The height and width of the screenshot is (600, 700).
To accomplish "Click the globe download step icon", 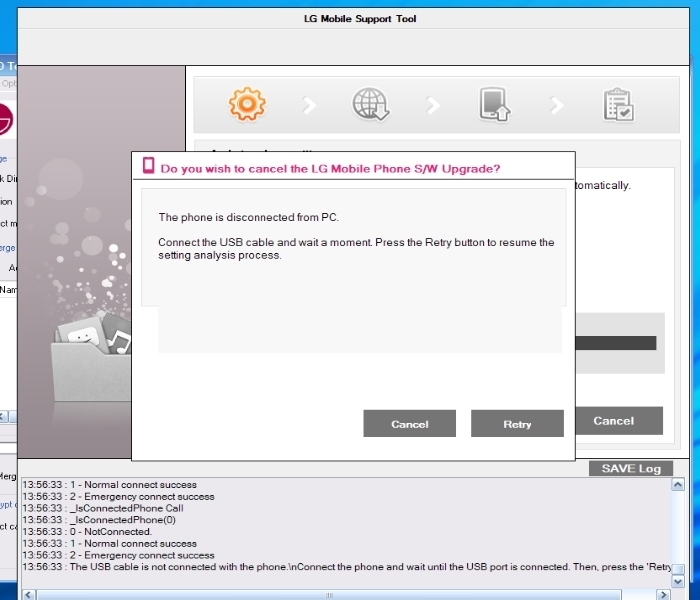I will (x=371, y=104).
